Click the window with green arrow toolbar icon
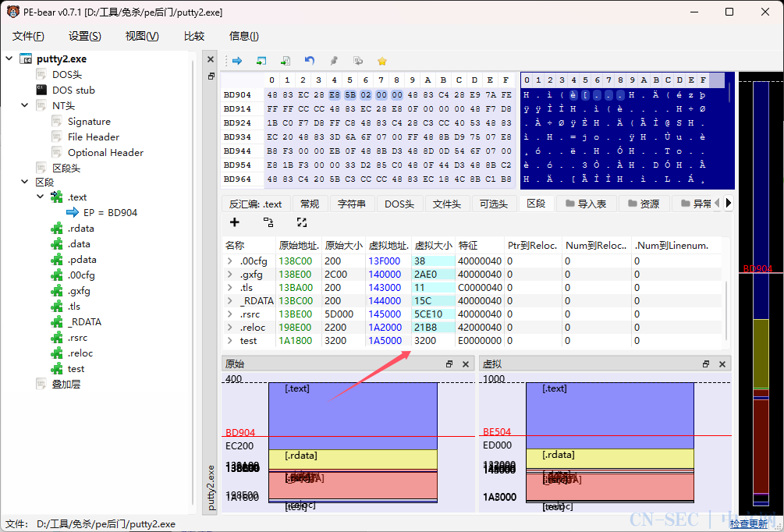Screen dimensions: 784x532 point(261,61)
